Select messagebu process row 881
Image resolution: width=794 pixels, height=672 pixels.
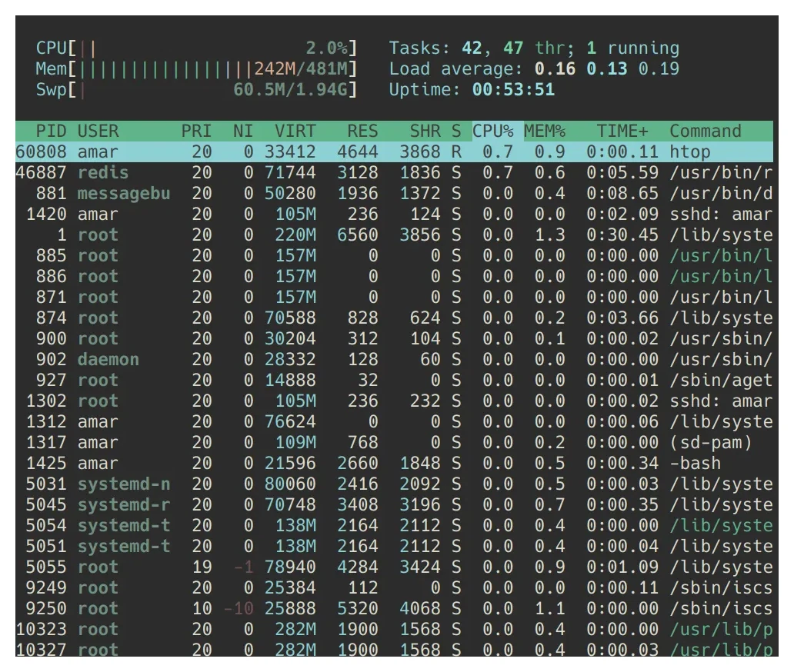(394, 193)
